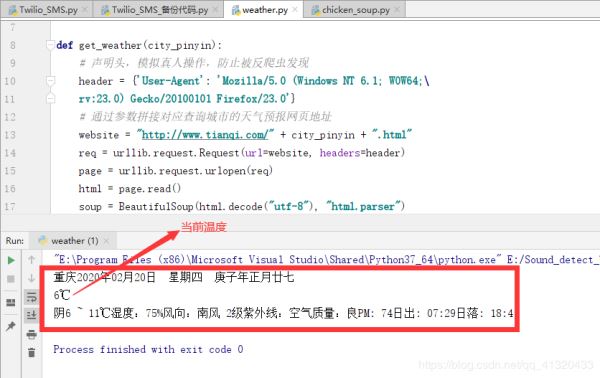Collapse the get_weather function fold marker
The image size is (600, 378).
pyautogui.click(x=50, y=45)
